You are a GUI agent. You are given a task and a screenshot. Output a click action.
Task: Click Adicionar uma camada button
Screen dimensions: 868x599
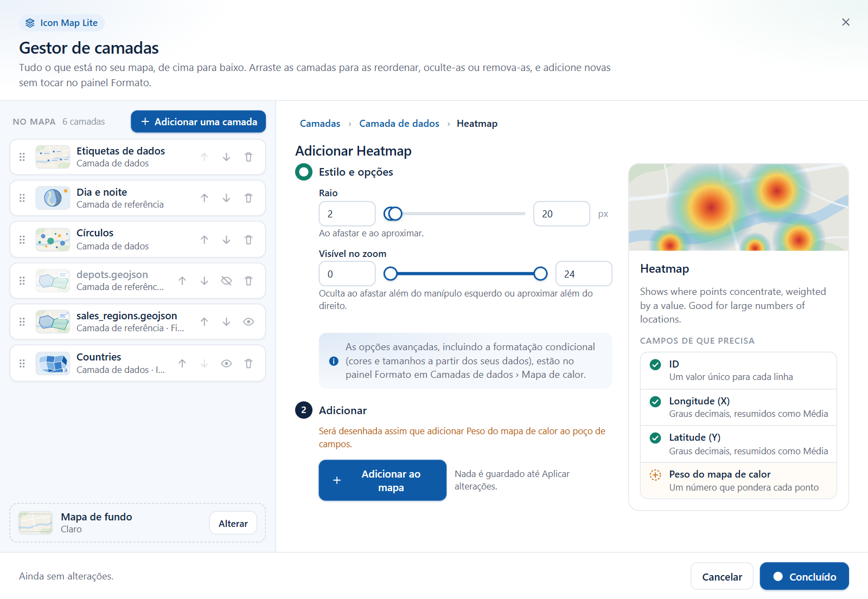(x=199, y=121)
